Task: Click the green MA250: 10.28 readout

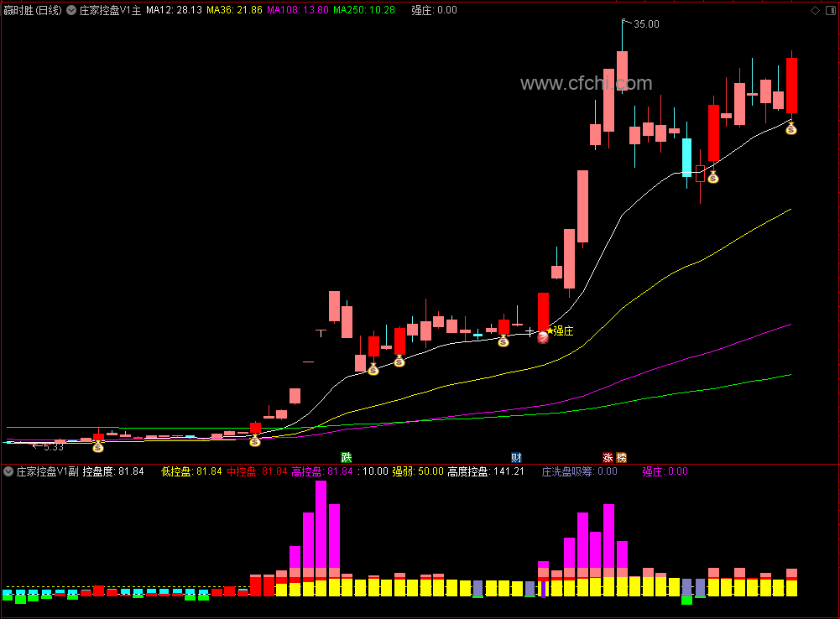Action: tap(364, 10)
